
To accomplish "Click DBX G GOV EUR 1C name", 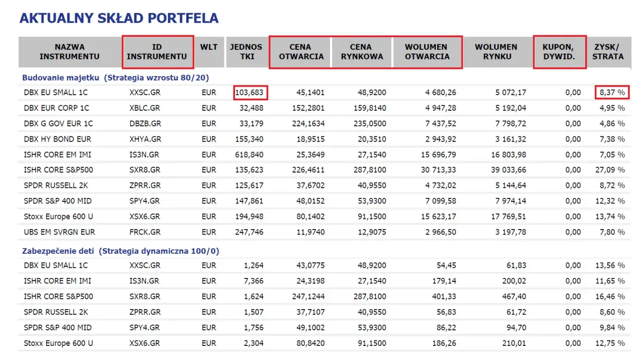I will 58,124.
